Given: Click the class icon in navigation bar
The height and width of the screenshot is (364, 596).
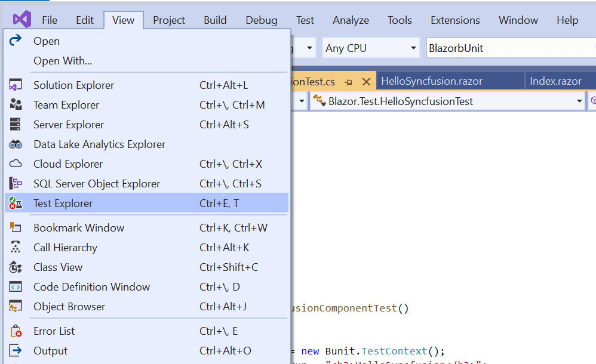Looking at the screenshot, I should coord(319,100).
